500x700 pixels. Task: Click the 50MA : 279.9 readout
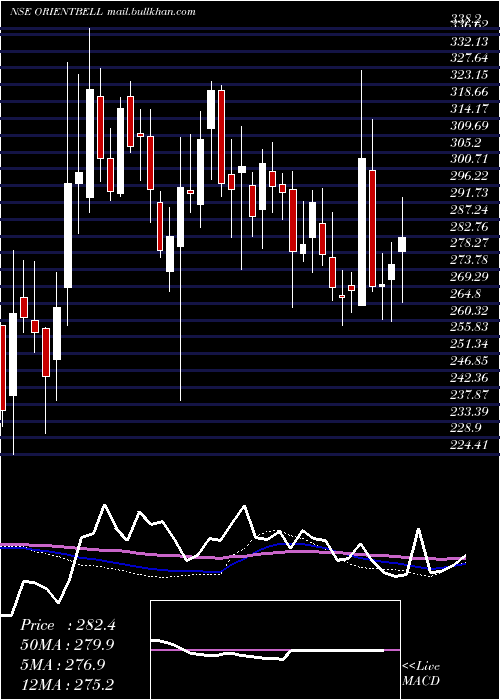pyautogui.click(x=67, y=645)
